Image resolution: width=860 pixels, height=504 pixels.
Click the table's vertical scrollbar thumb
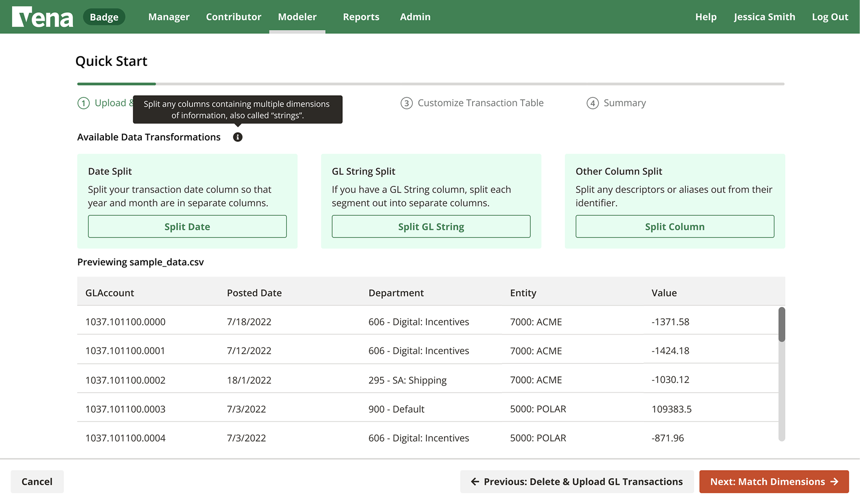tap(781, 324)
